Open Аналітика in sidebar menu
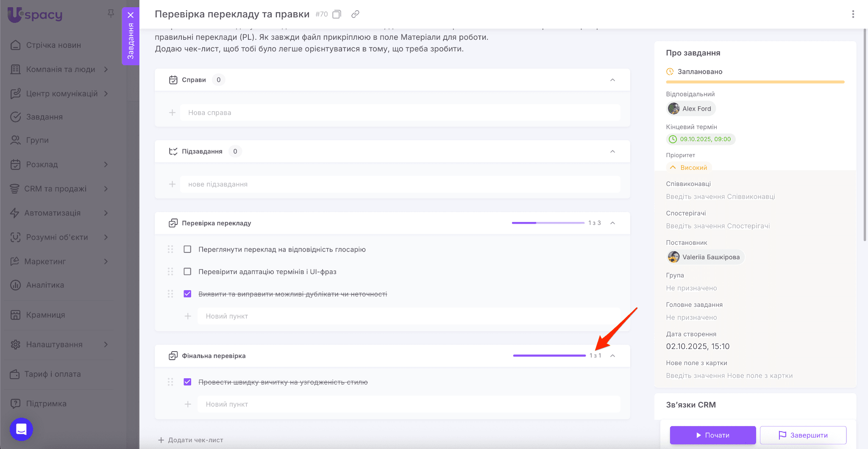The height and width of the screenshot is (449, 868). point(45,285)
